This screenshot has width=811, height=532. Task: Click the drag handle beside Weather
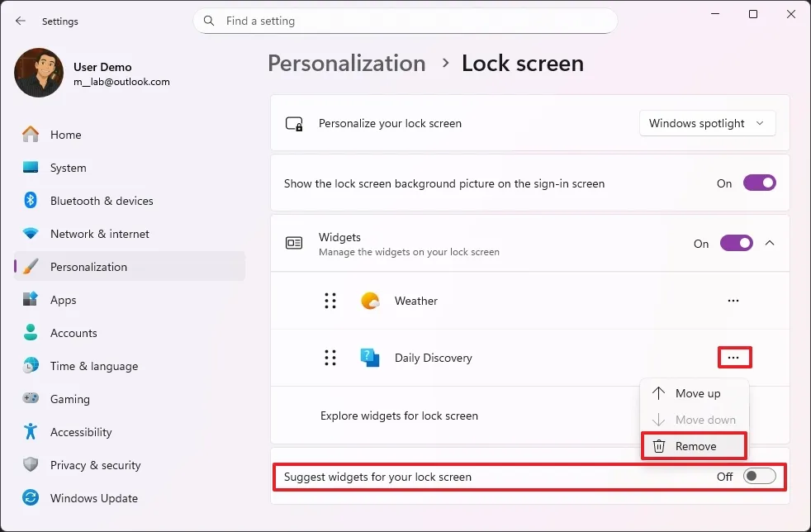[331, 301]
